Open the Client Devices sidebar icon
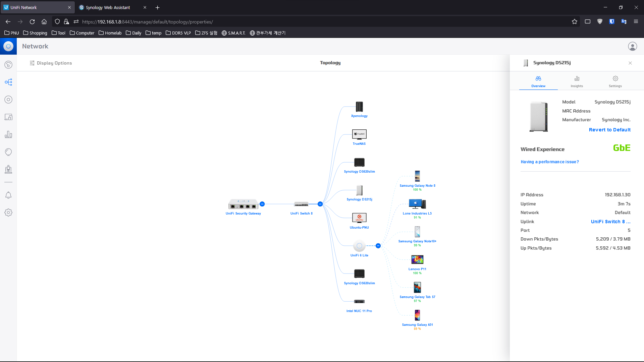Image resolution: width=644 pixels, height=362 pixels. [8, 117]
